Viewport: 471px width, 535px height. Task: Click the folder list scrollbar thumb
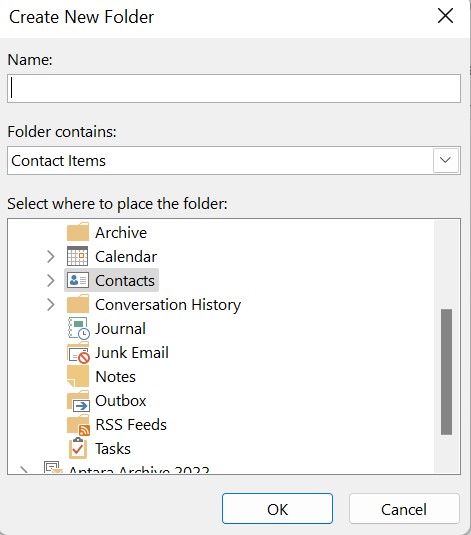(x=446, y=372)
